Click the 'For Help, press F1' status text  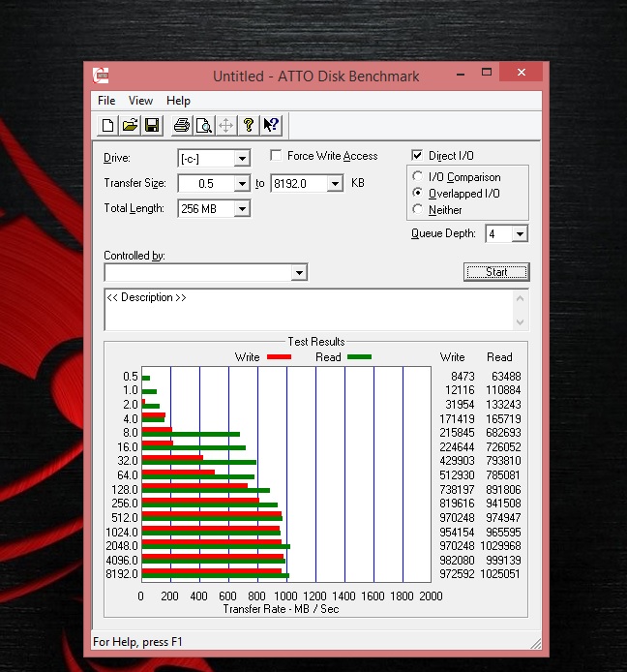[x=137, y=642]
